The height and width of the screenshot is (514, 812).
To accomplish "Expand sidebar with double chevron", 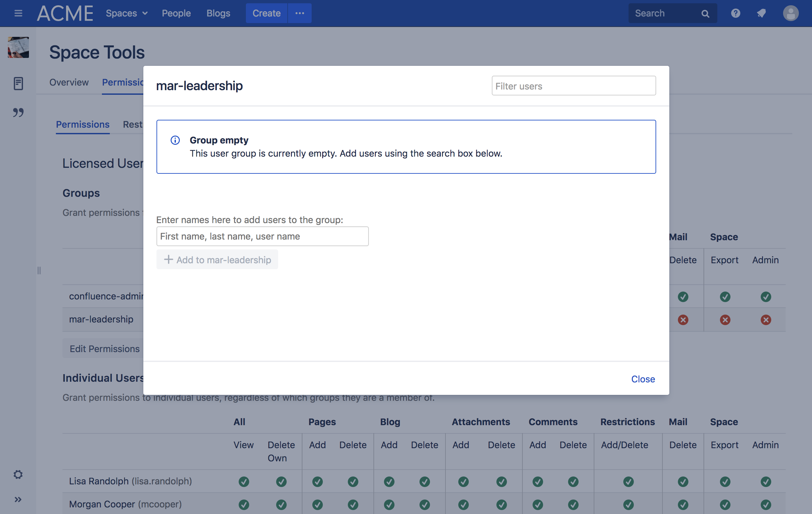I will [x=18, y=500].
